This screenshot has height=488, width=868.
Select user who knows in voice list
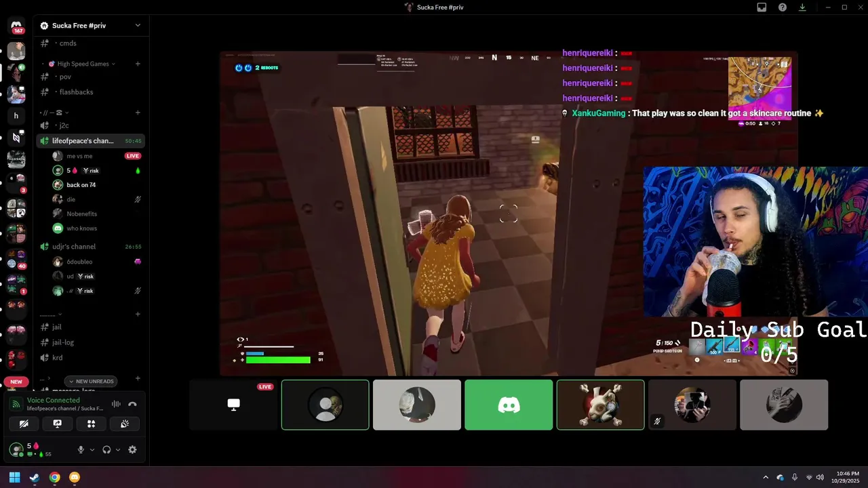click(x=81, y=228)
